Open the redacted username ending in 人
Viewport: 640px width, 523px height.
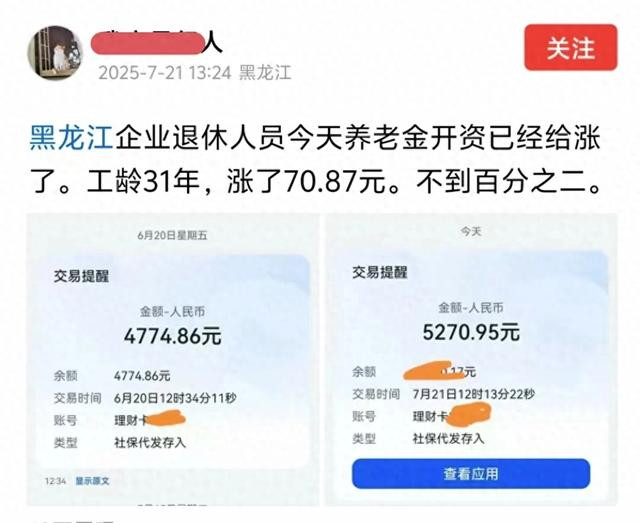[x=157, y=42]
